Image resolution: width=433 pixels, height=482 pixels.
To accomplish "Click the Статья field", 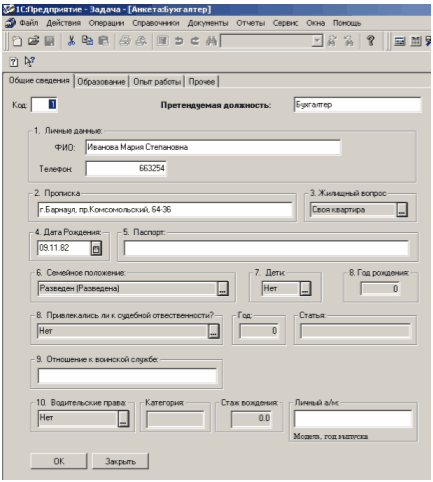I will click(356, 331).
